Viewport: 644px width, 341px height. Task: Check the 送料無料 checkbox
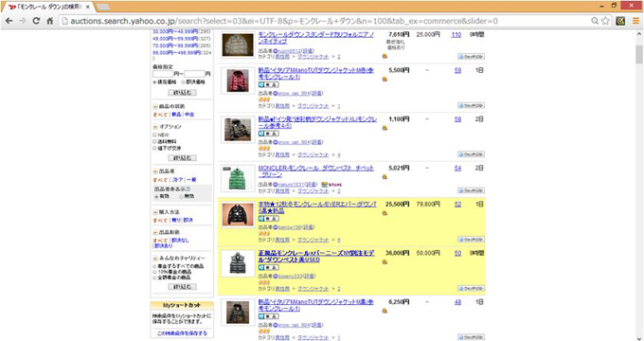(154, 141)
